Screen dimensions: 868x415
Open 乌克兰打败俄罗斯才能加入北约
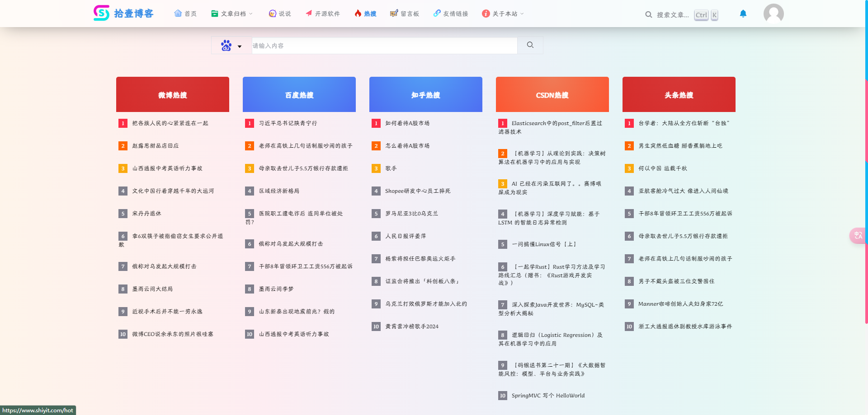coord(426,304)
